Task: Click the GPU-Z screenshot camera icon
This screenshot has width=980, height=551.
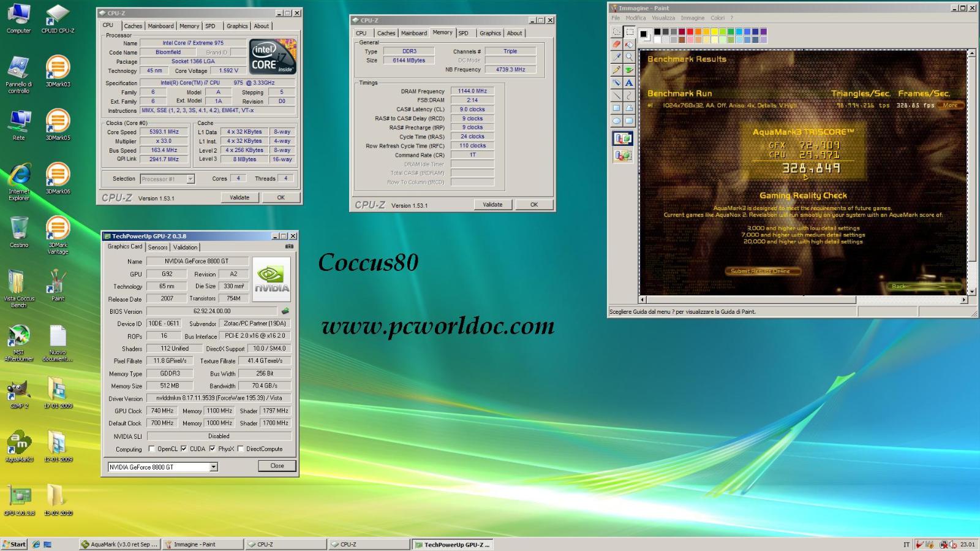Action: coord(289,246)
